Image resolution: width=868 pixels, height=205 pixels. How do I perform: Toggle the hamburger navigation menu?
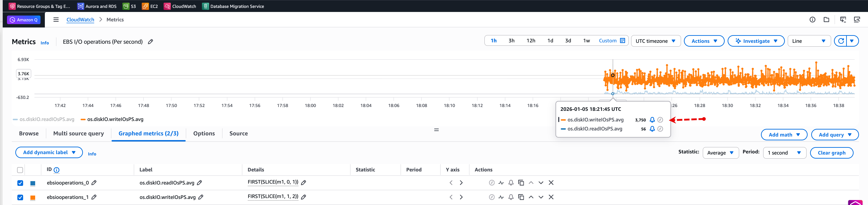coord(56,20)
